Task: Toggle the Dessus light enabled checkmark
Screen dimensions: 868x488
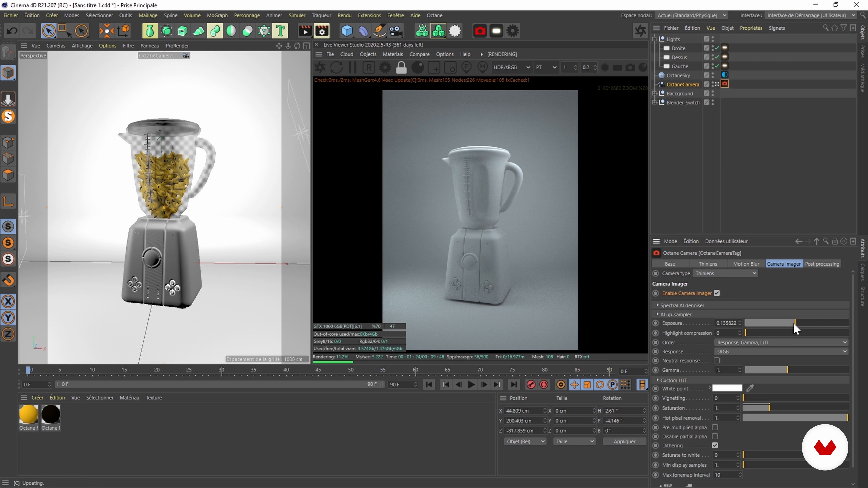Action: pyautogui.click(x=717, y=57)
